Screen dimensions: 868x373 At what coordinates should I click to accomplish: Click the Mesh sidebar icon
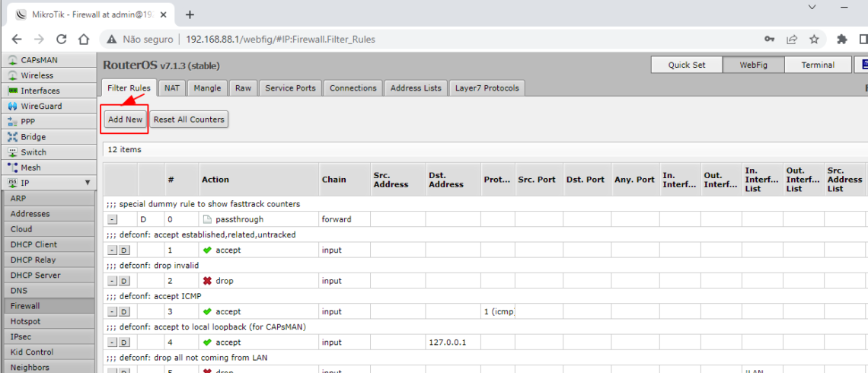(13, 167)
